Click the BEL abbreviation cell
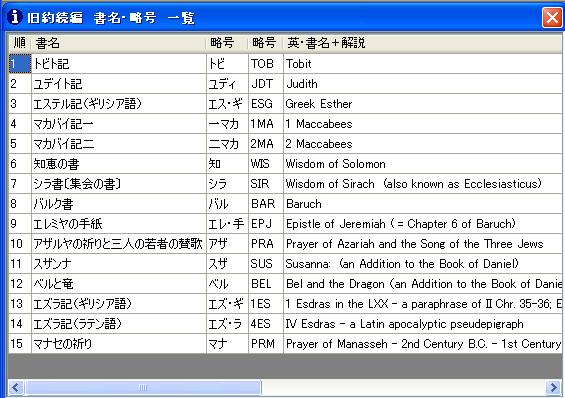 point(266,284)
